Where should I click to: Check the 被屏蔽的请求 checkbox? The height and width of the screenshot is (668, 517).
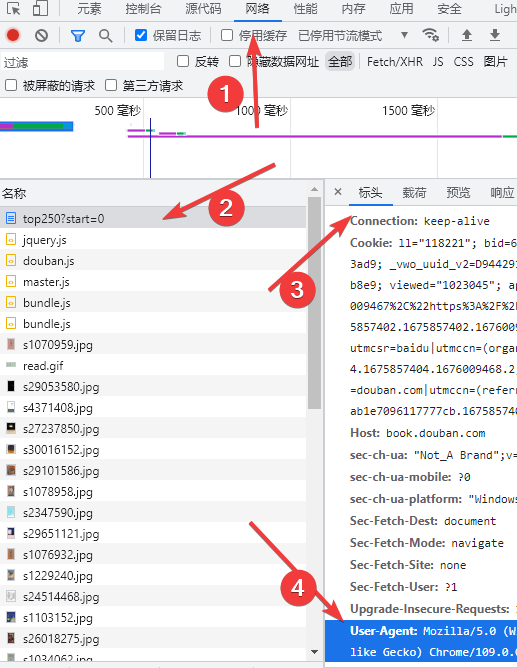coord(11,85)
